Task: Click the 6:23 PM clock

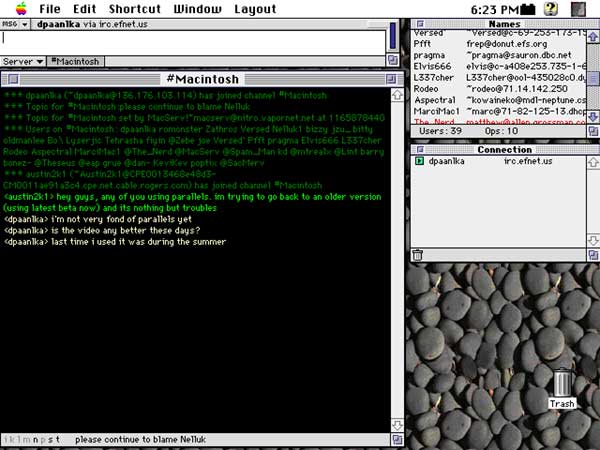Action: pos(494,10)
